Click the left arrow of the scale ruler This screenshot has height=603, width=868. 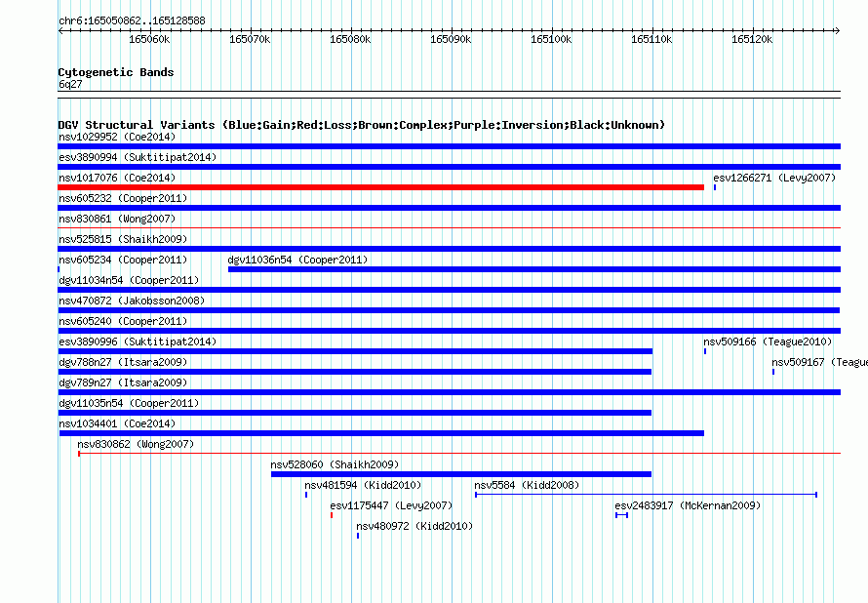(60, 31)
